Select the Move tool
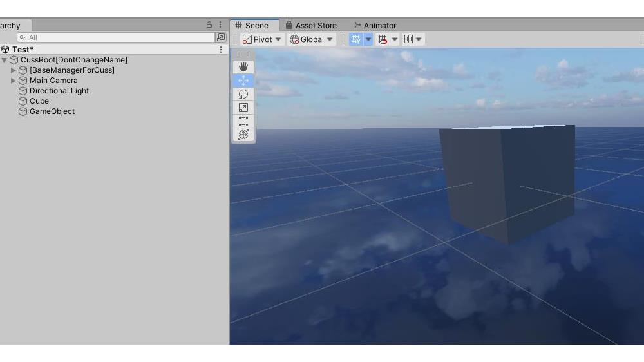Image resolution: width=644 pixels, height=362 pixels. [243, 81]
